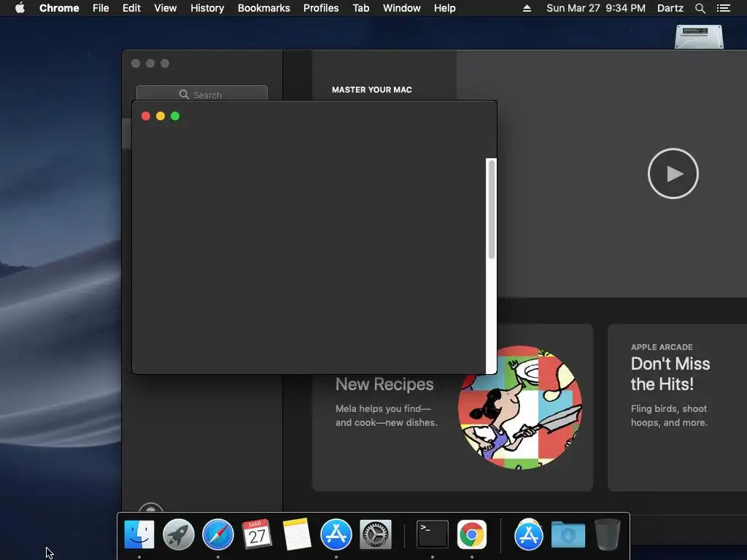Open Spotlight search magnifier in menu bar
Screen dimensions: 747x560
point(700,8)
